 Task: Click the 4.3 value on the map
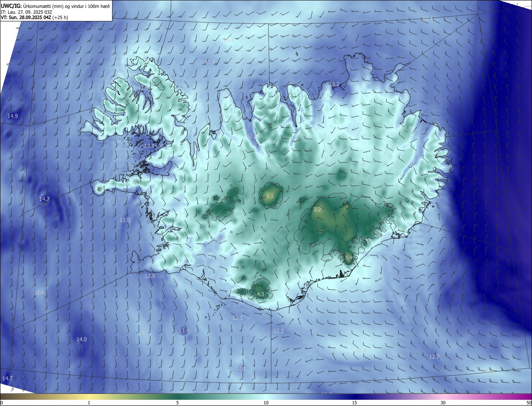pos(261,294)
